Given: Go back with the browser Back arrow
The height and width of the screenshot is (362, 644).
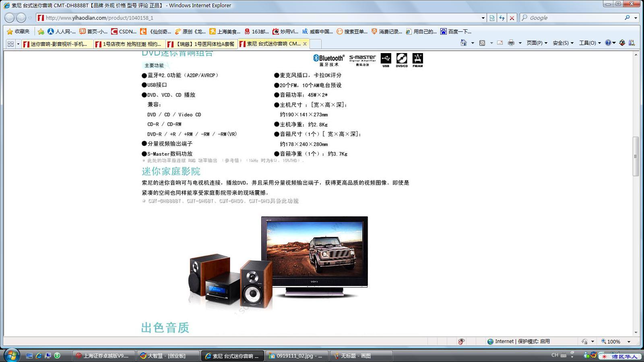Looking at the screenshot, I should tap(10, 18).
